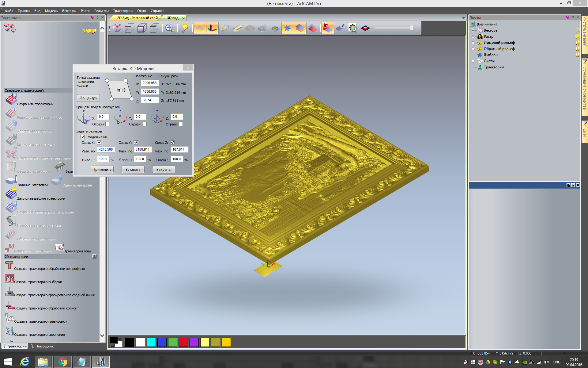Click the red desk lamp icon
This screenshot has width=588, height=368.
[x=327, y=28]
